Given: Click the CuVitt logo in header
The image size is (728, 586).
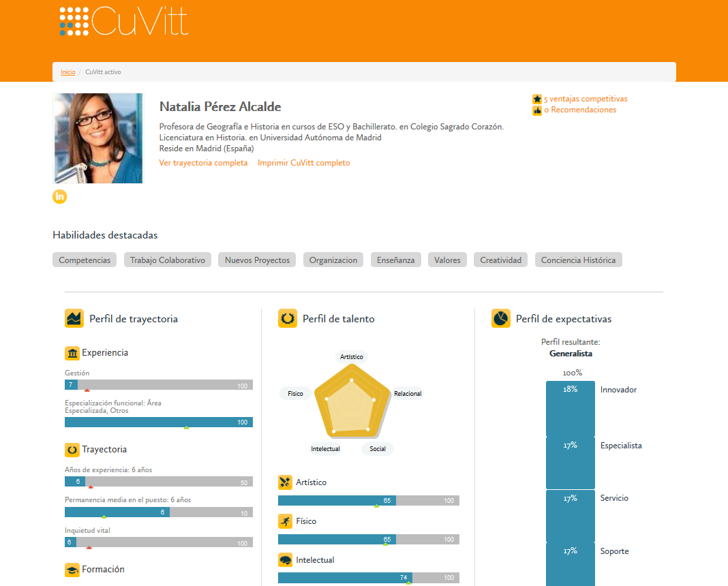Looking at the screenshot, I should (x=124, y=21).
